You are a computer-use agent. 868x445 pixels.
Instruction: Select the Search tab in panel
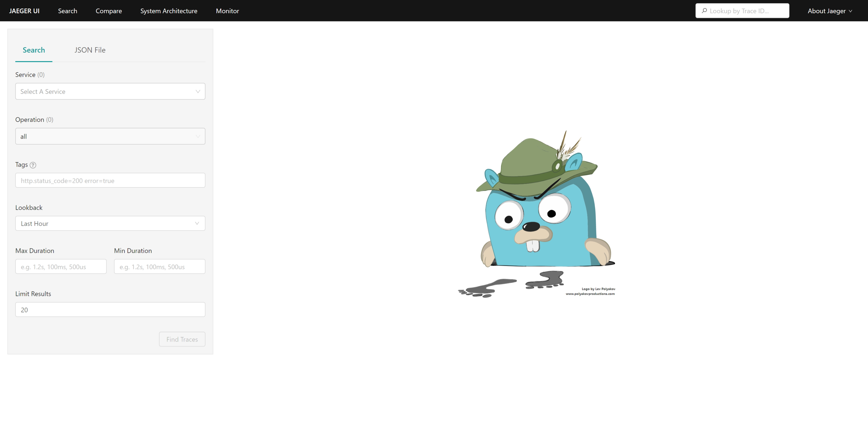click(x=34, y=50)
